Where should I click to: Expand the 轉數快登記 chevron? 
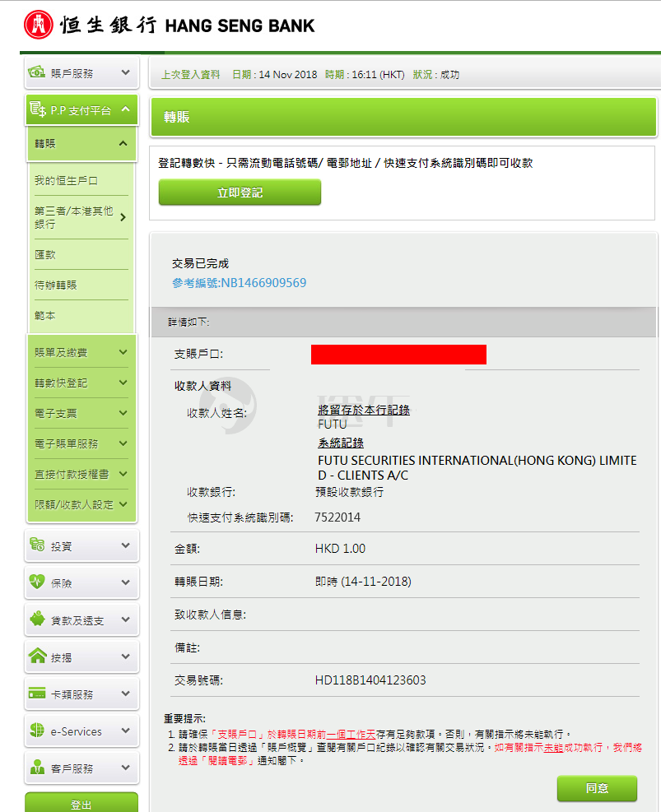coord(123,383)
